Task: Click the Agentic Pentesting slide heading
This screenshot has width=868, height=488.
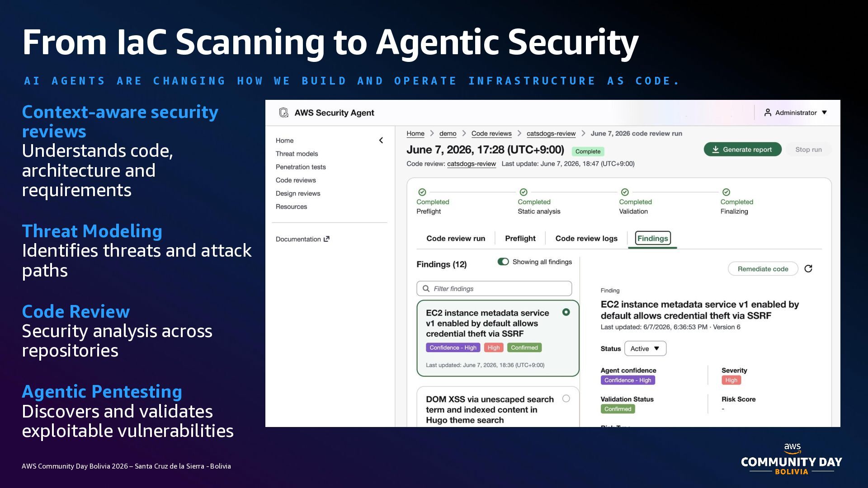Action: (x=102, y=392)
